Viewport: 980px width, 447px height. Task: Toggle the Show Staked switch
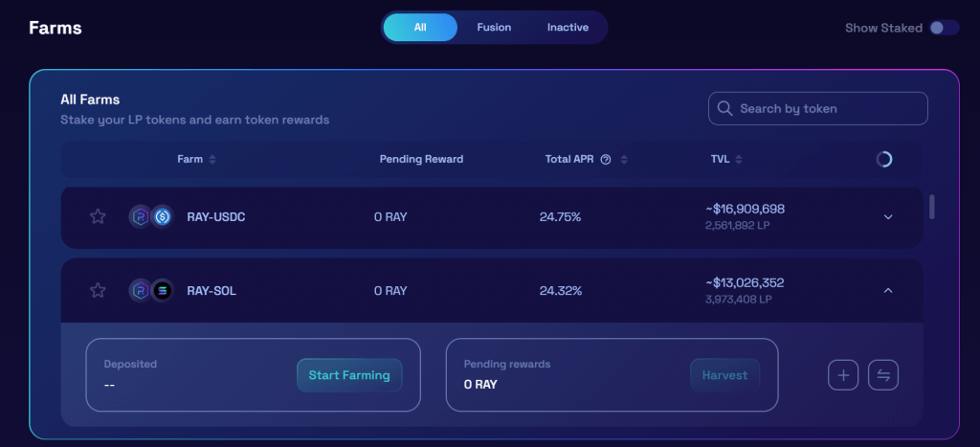point(944,28)
